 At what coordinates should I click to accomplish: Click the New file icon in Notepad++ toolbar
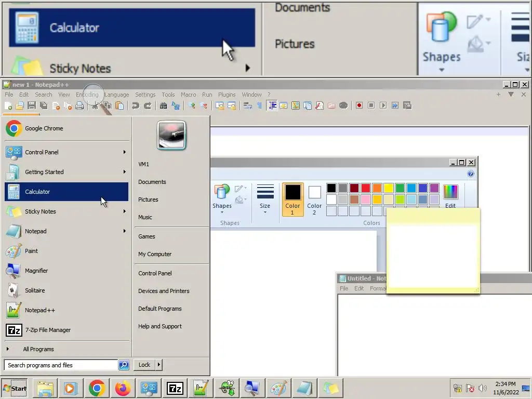click(8, 106)
